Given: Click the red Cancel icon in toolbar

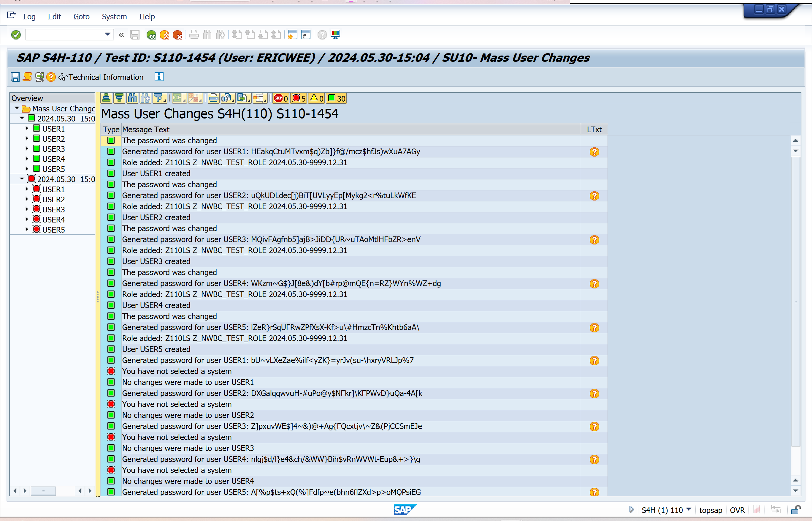Looking at the screenshot, I should pyautogui.click(x=177, y=34).
